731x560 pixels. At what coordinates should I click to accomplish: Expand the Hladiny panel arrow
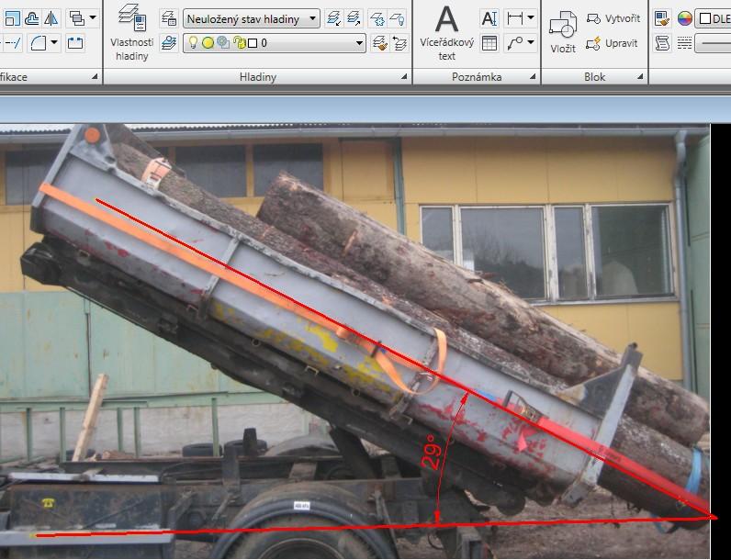point(404,77)
